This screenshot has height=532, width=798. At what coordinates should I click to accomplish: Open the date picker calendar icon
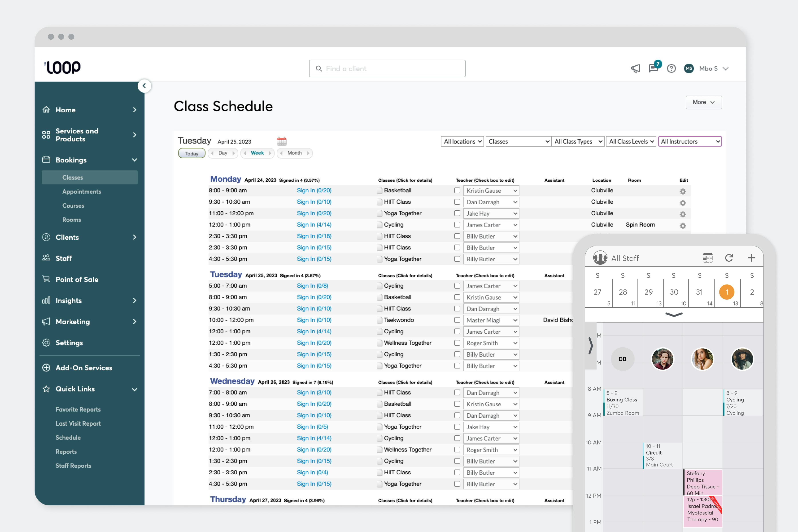[281, 141]
